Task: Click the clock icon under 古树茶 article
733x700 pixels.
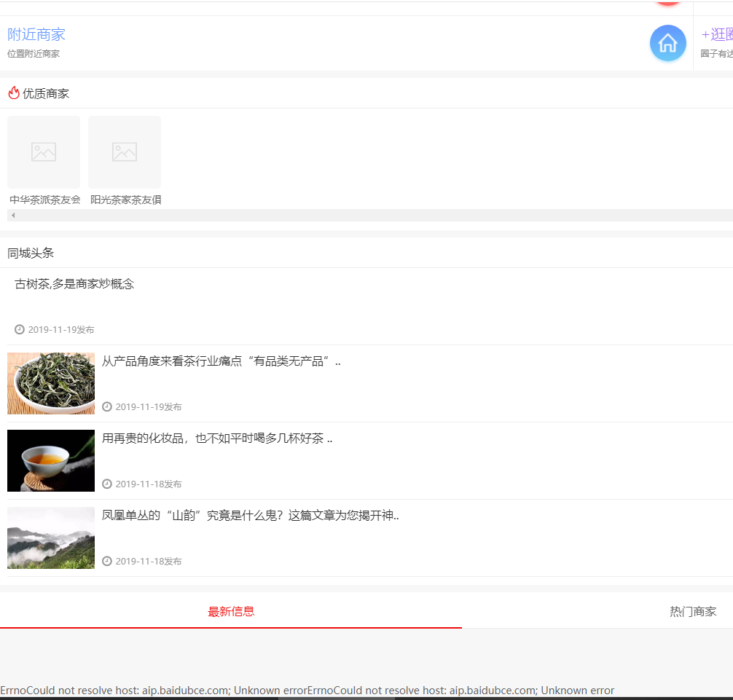Action: 20,329
